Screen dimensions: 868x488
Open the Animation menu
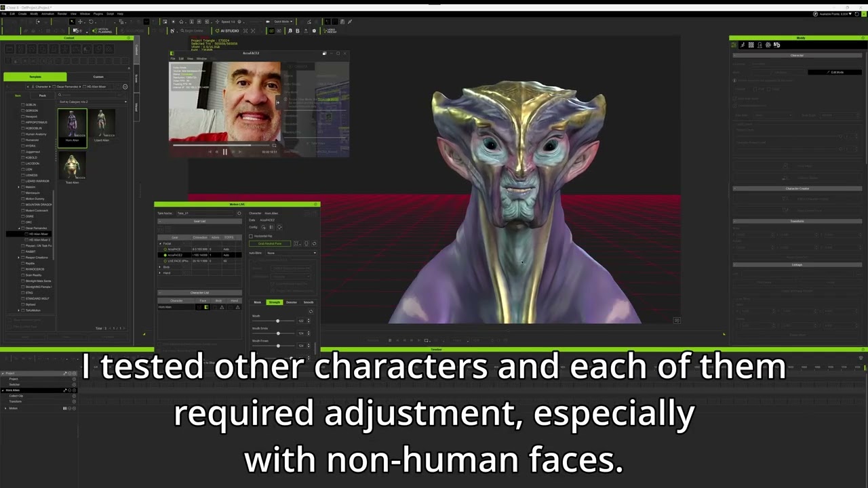[47, 14]
